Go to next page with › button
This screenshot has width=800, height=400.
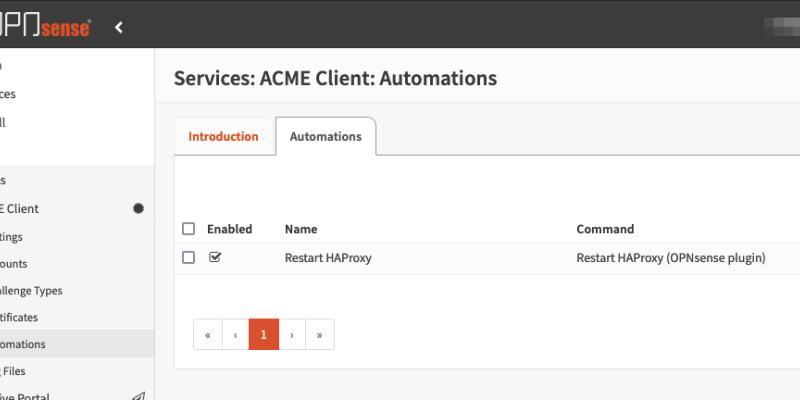click(292, 335)
